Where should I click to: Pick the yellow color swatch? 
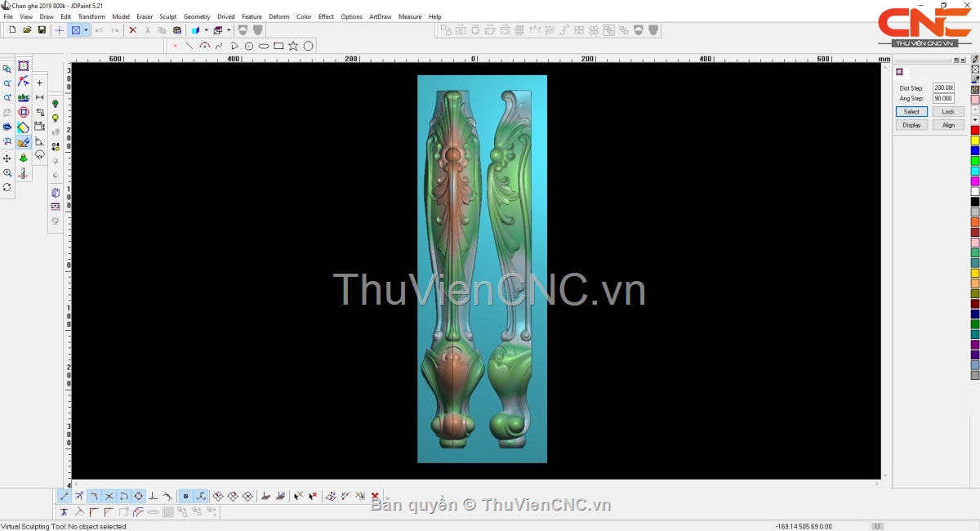pos(974,141)
